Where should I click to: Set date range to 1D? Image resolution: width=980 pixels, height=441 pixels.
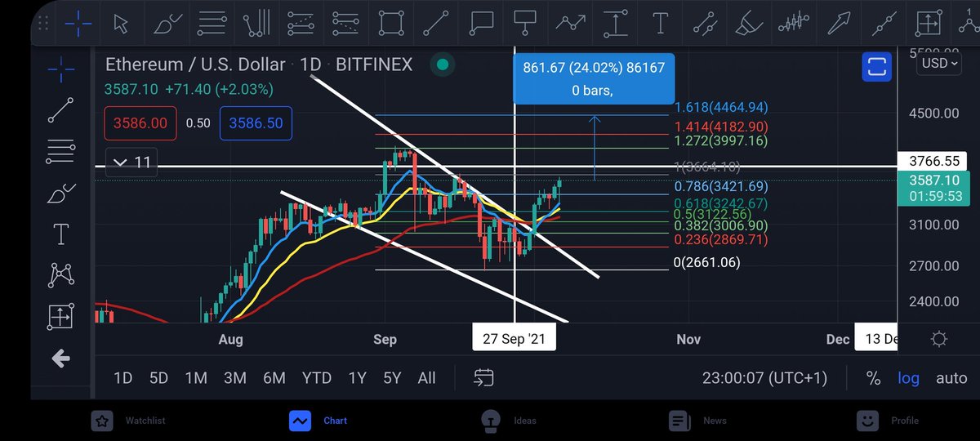122,378
